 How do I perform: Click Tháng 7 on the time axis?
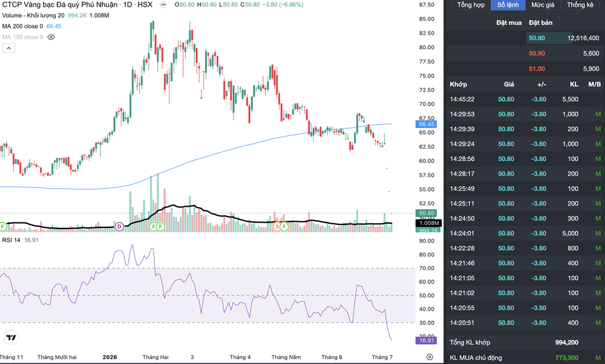click(x=382, y=357)
